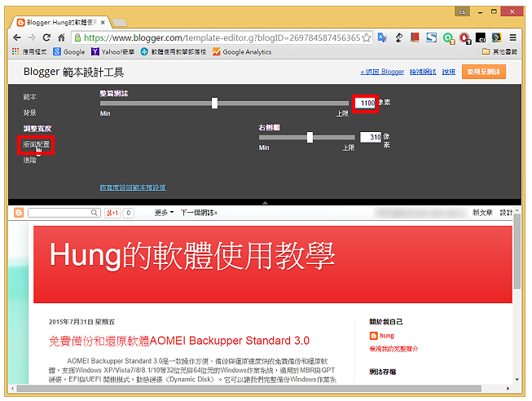Click the address bar URL
Image resolution: width=532 pixels, height=401 pixels.
click(222, 37)
